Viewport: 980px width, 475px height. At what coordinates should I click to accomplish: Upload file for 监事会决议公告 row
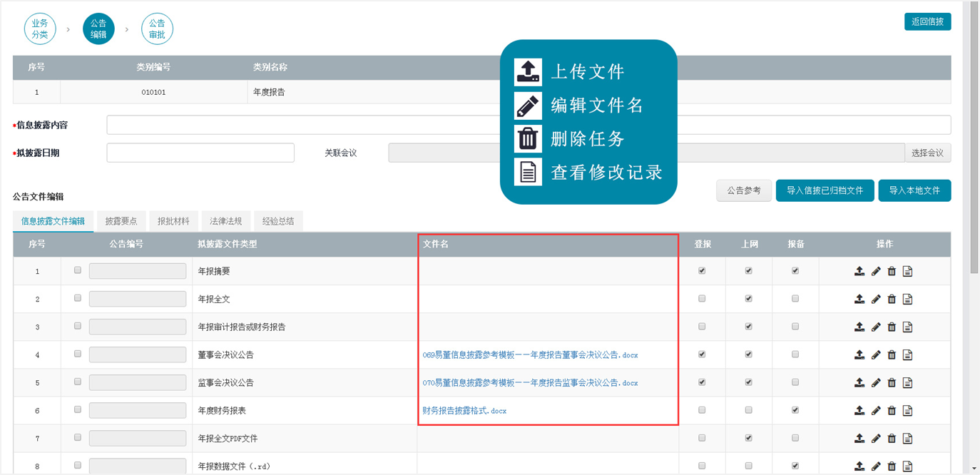(859, 382)
